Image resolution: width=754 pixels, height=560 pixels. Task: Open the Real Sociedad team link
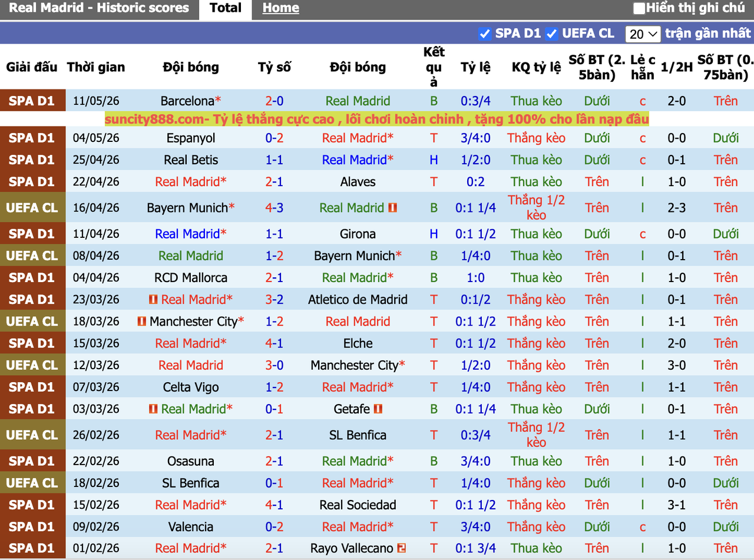click(358, 505)
